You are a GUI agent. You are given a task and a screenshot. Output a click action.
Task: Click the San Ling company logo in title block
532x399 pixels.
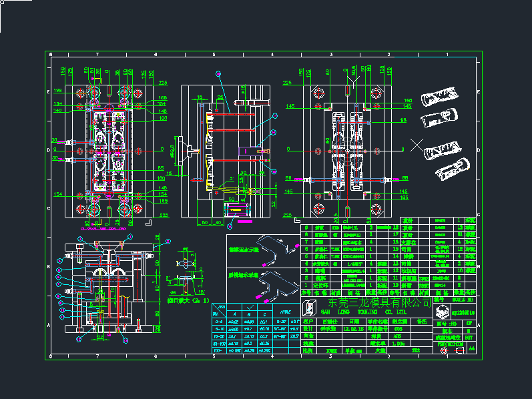(308, 307)
